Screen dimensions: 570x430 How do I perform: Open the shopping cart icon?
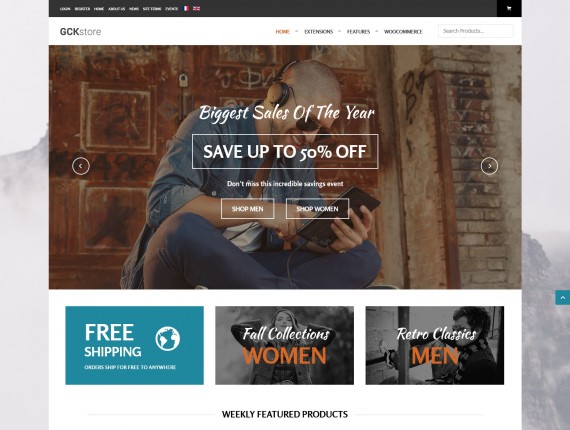click(509, 8)
